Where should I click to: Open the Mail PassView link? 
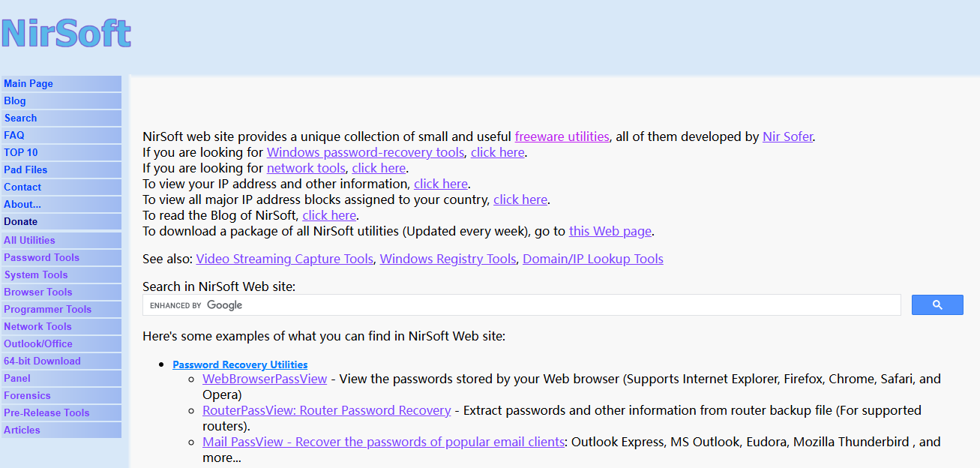tap(383, 442)
